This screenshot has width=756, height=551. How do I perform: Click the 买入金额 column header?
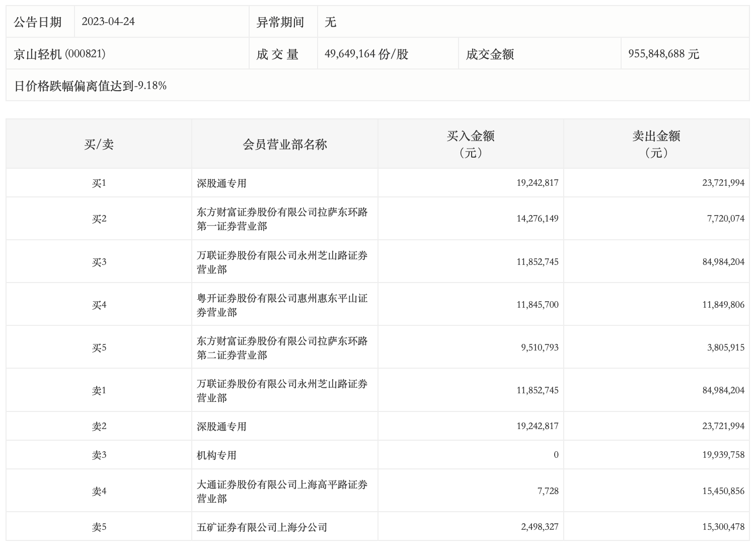pos(471,144)
